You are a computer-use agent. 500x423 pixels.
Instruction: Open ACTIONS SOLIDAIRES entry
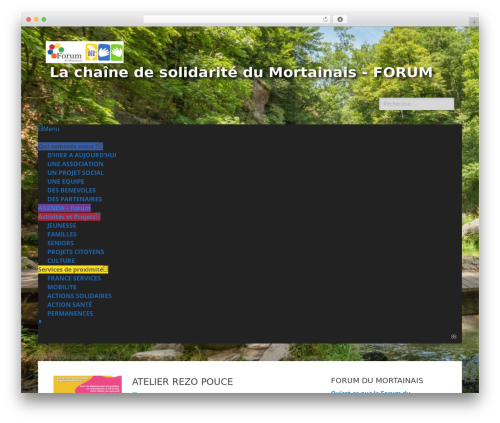click(x=79, y=296)
